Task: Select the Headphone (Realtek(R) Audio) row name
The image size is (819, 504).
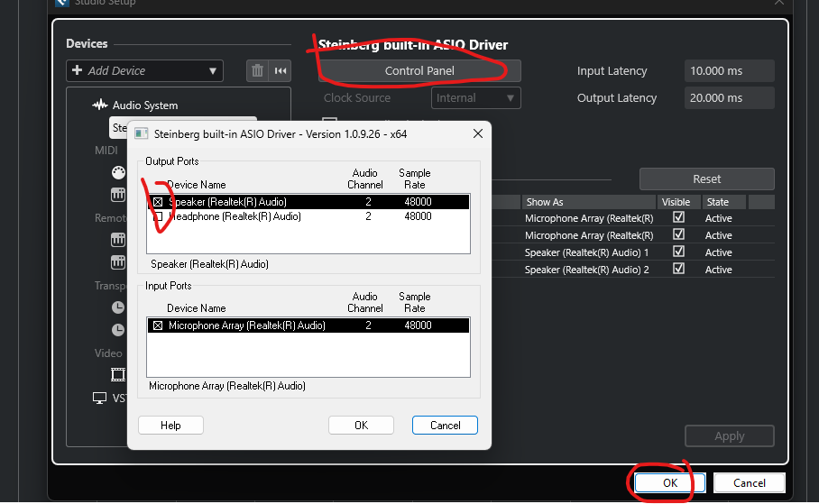Action: [x=235, y=216]
